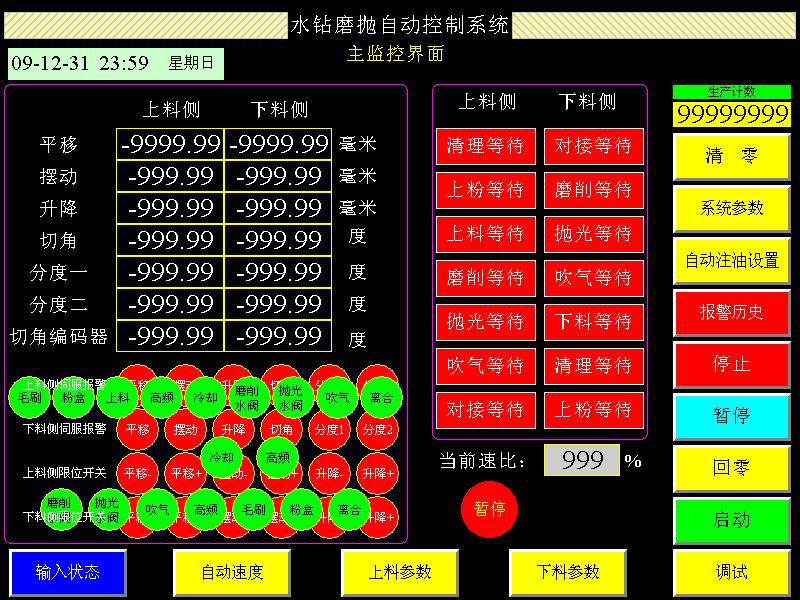Open the 自动速度 page
This screenshot has width=800, height=600.
coord(232,572)
